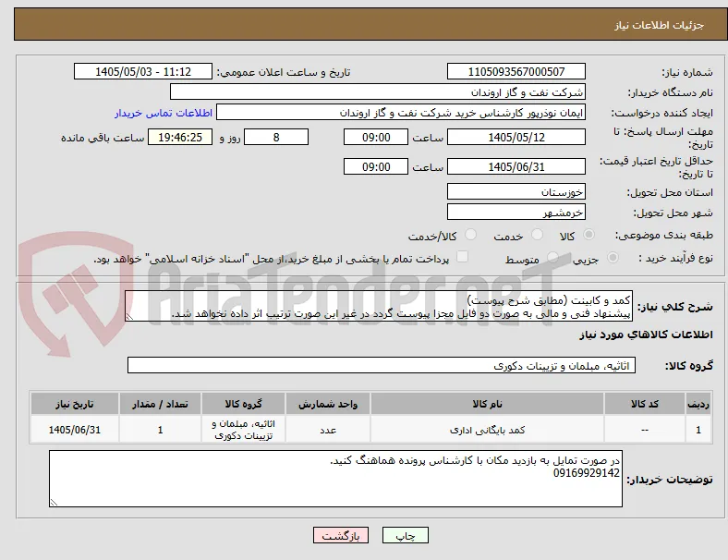Click the نام کالا column header
Viewport: 728px width, 560px height.
(x=487, y=404)
